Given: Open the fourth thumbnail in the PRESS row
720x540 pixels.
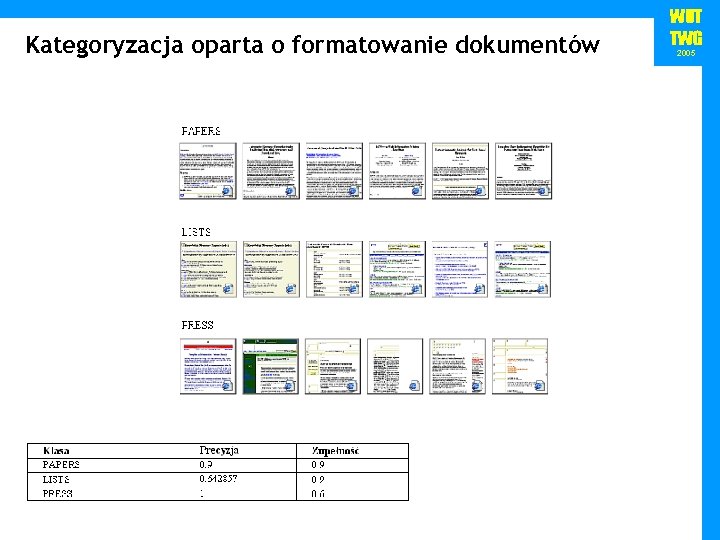Looking at the screenshot, I should point(395,366).
